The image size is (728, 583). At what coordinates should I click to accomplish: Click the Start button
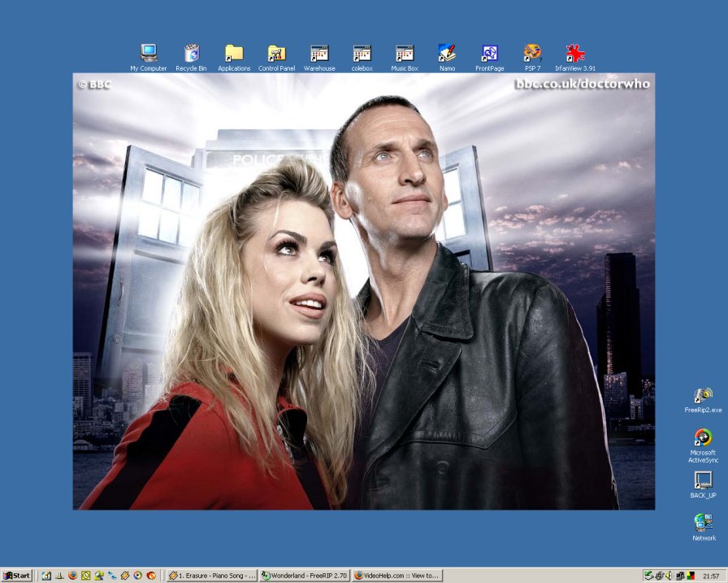17,576
